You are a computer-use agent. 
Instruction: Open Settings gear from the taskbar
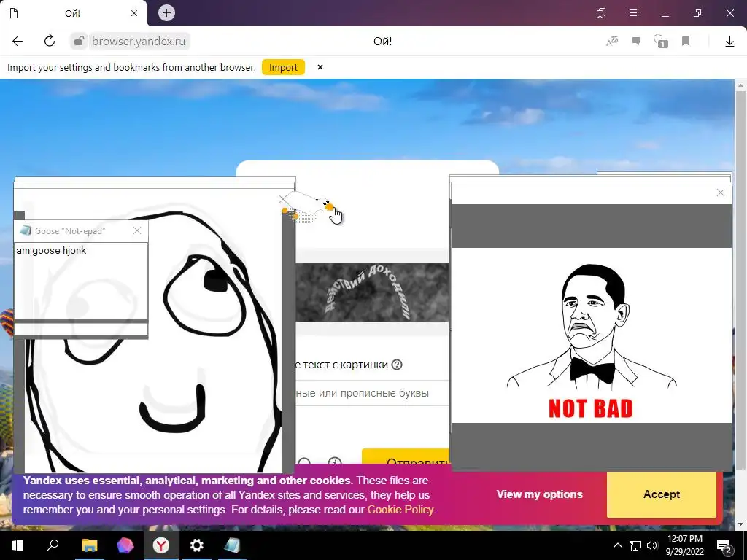[197, 545]
